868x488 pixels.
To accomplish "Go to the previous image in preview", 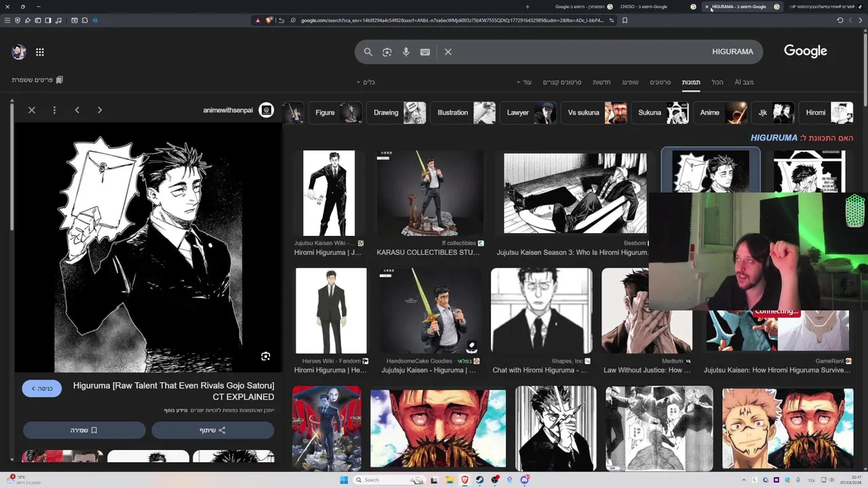I will pos(77,110).
